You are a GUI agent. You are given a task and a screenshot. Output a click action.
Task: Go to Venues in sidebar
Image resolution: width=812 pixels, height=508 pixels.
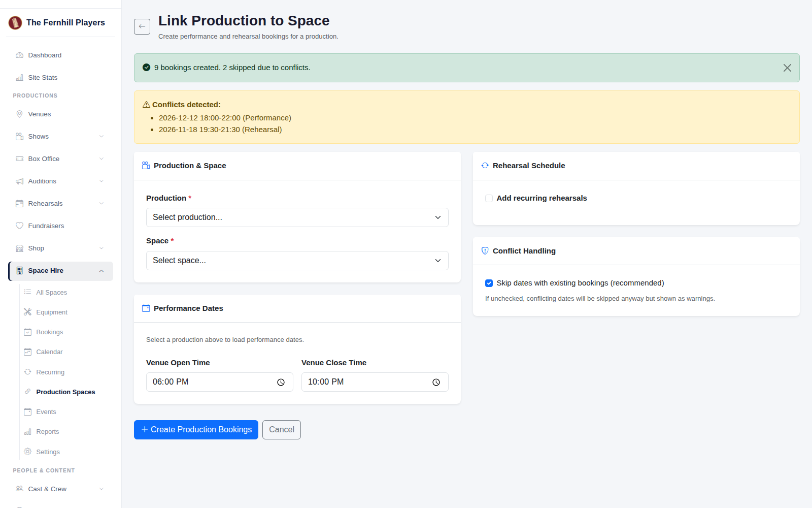(61, 114)
